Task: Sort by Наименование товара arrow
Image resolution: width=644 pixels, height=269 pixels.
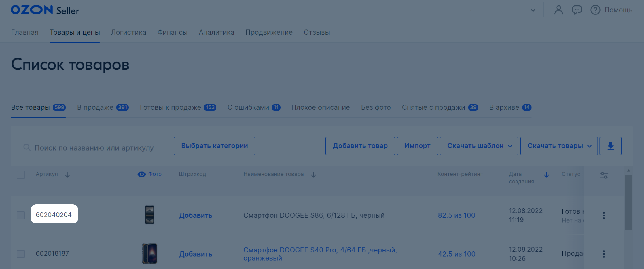Action: tap(313, 175)
